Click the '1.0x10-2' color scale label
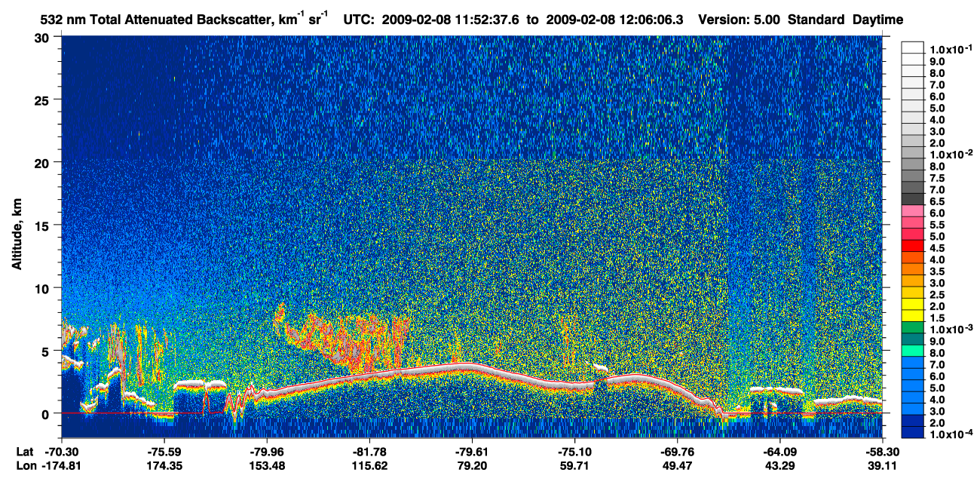 (951, 155)
